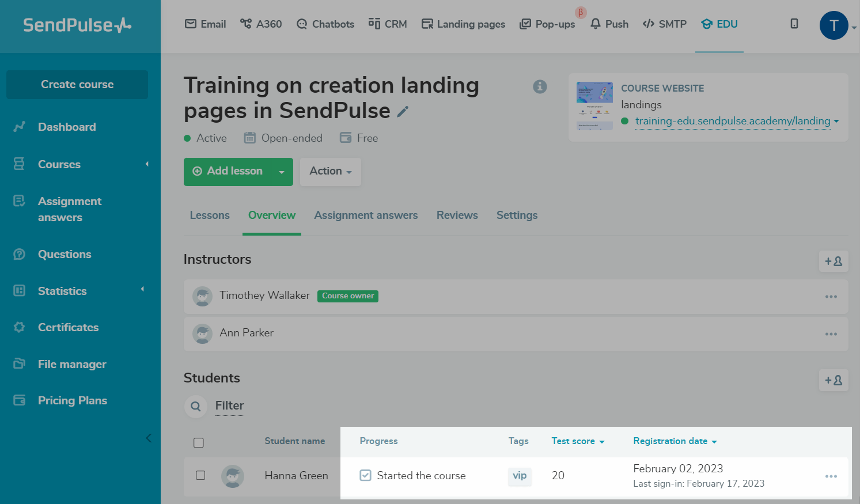Click the Create course button

(77, 85)
